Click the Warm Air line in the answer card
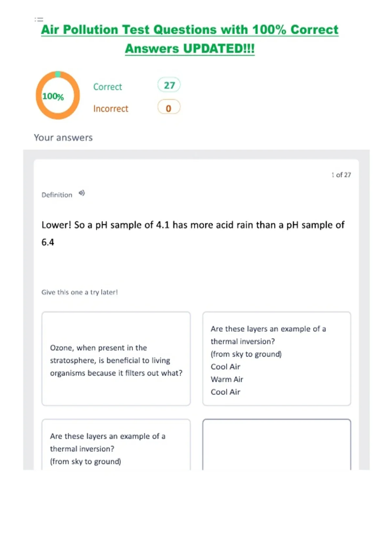 point(227,379)
